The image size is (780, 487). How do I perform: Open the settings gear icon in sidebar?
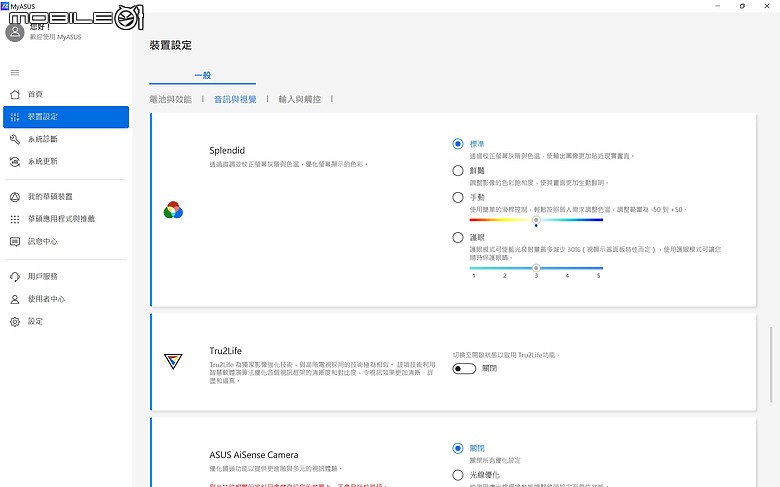15,322
